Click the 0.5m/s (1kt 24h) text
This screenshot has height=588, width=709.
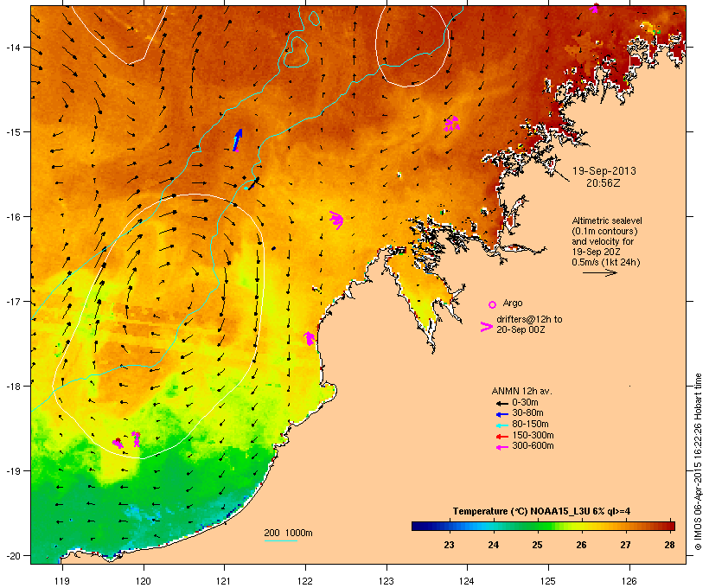[x=606, y=262]
